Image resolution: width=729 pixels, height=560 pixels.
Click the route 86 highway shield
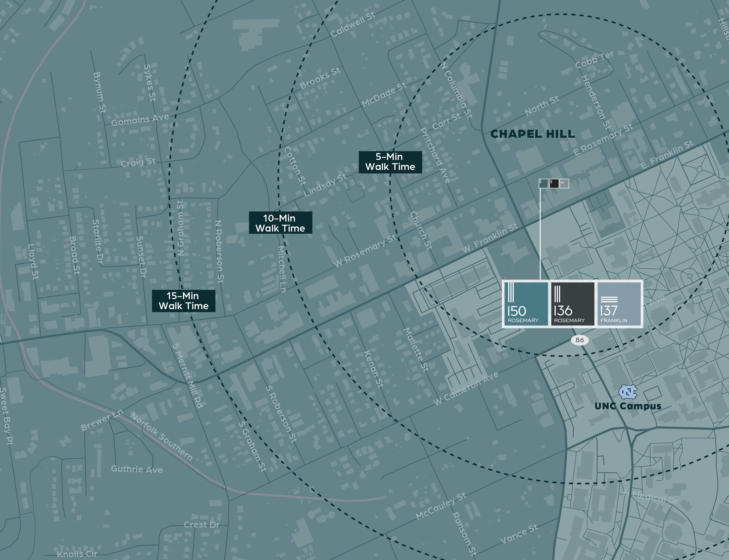pyautogui.click(x=580, y=340)
